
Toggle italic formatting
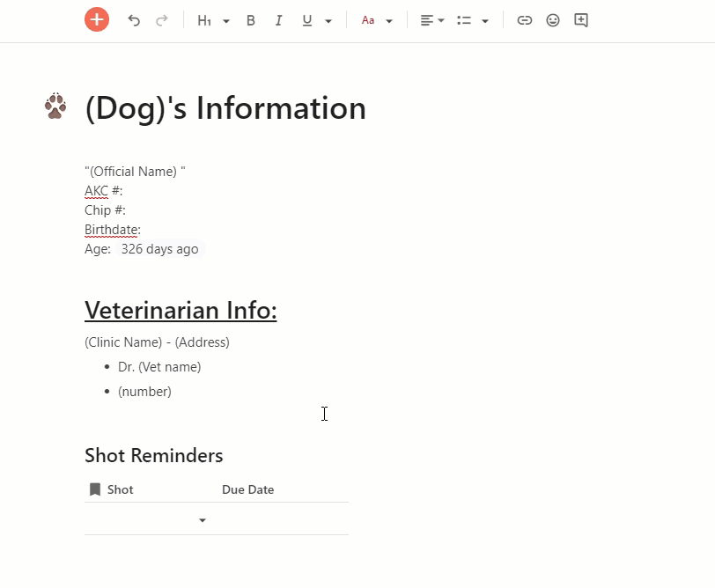pos(278,19)
